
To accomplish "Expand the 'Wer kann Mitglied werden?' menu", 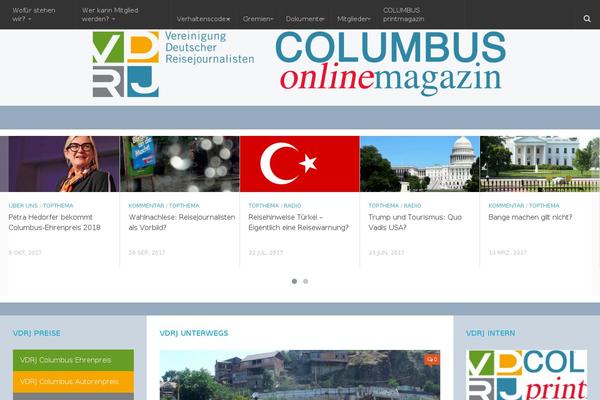I will (110, 15).
